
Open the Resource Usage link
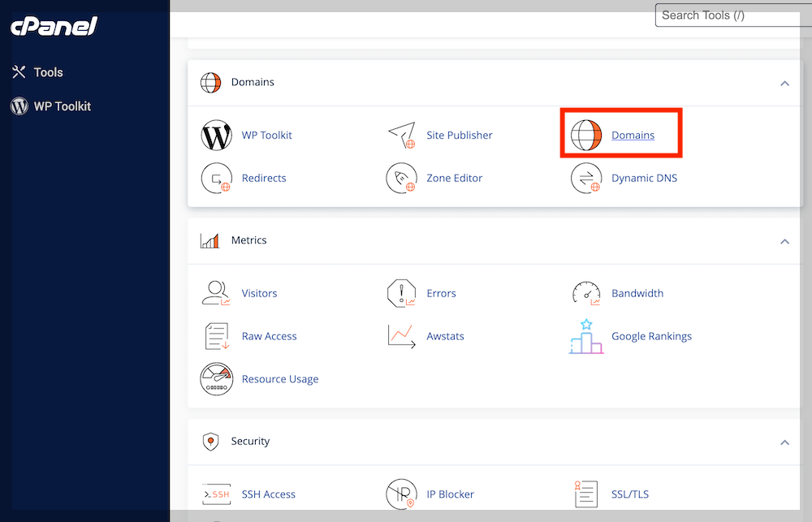(279, 379)
